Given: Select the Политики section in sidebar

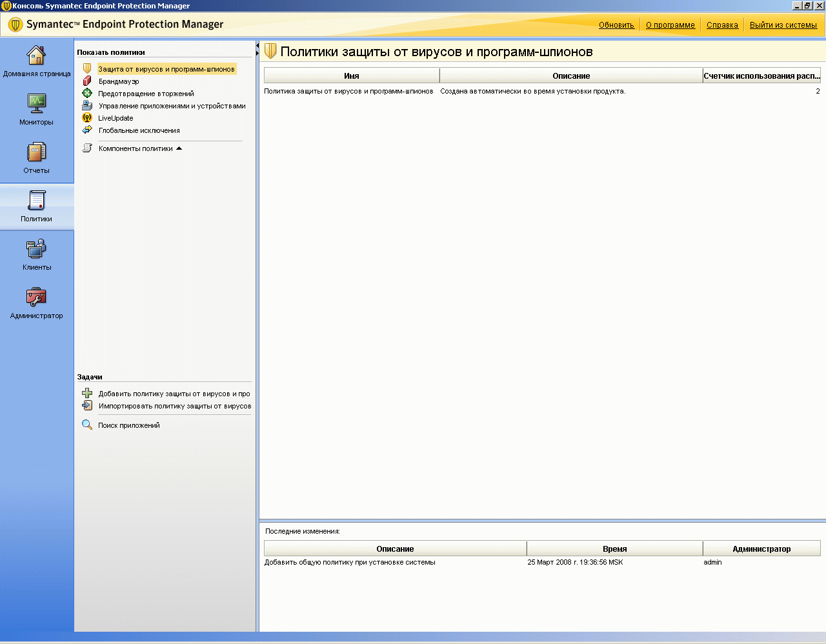Looking at the screenshot, I should pyautogui.click(x=37, y=206).
